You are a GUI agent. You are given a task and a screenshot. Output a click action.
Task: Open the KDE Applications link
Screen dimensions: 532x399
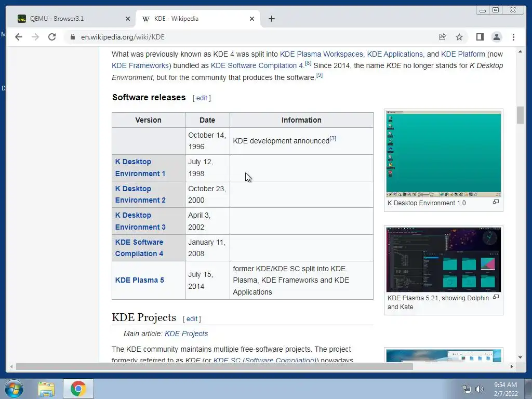(395, 54)
